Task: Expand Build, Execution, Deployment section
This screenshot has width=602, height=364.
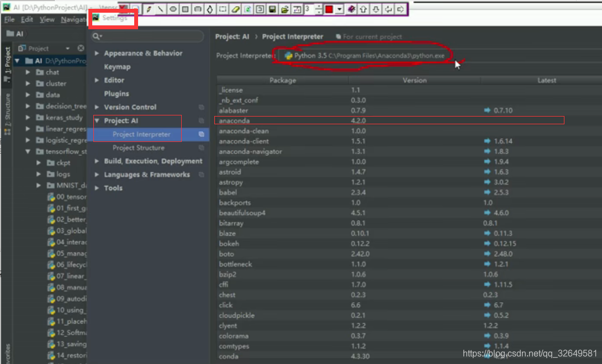Action: point(97,161)
